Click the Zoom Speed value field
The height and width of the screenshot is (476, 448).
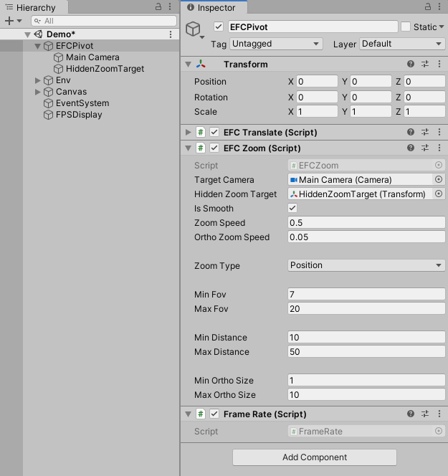(x=366, y=222)
